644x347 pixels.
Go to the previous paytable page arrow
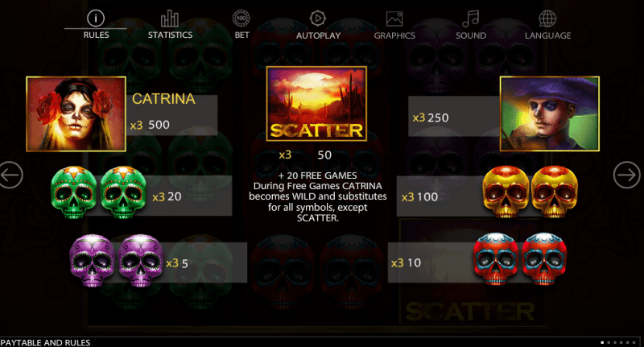10,175
